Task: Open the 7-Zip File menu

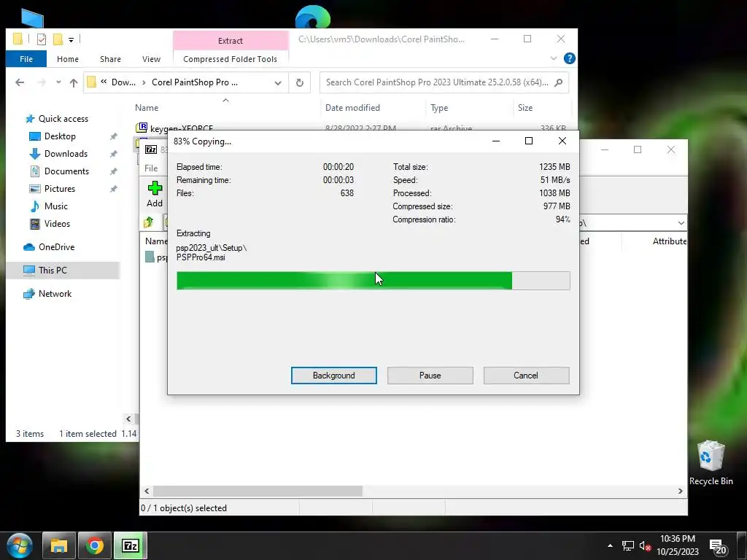Action: (x=151, y=168)
